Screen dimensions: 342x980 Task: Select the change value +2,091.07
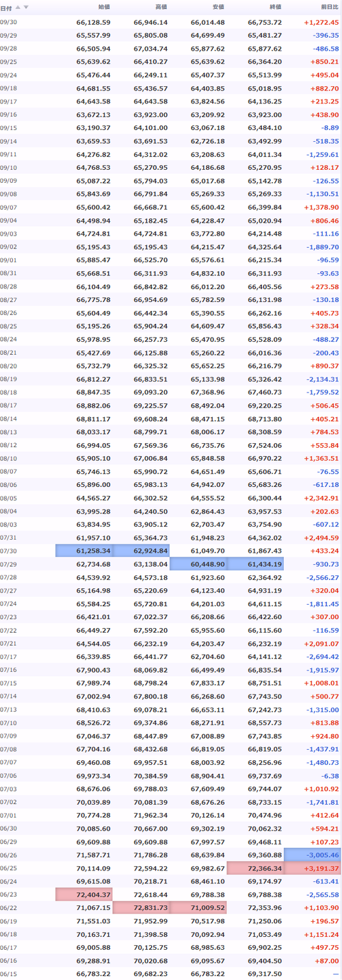[321, 643]
